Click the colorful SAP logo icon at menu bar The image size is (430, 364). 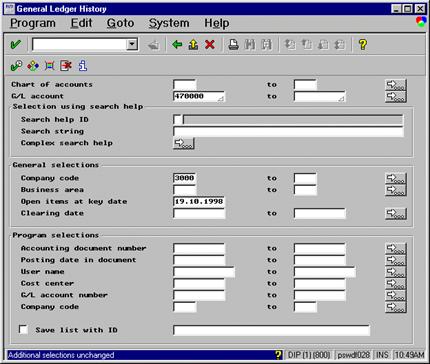coord(421,22)
